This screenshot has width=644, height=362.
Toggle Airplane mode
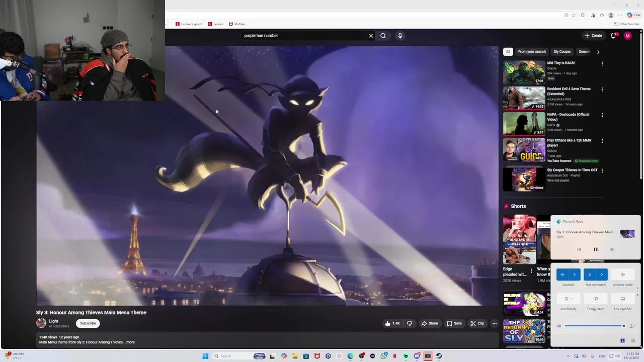pos(622,275)
